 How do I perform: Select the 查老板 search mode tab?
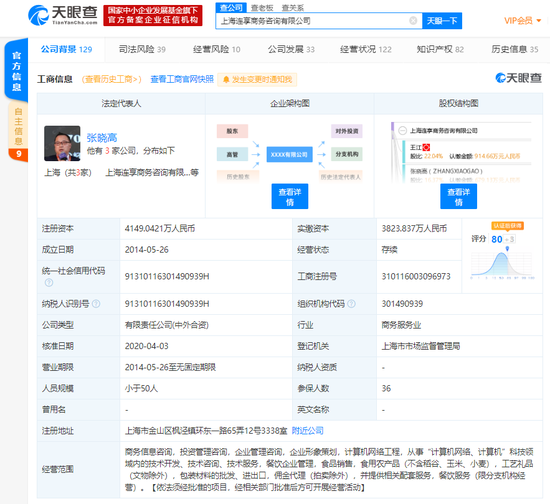tap(262, 7)
